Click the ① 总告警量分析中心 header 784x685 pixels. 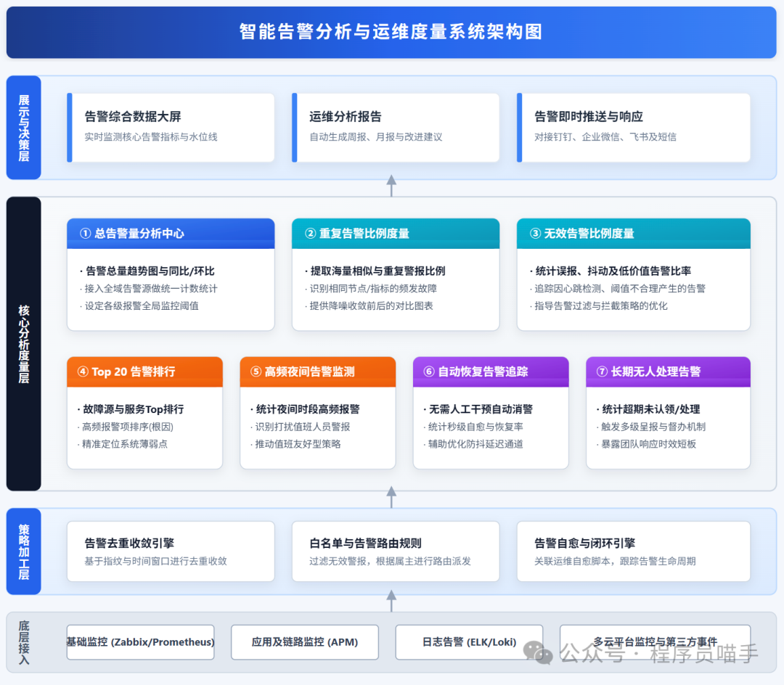(171, 234)
